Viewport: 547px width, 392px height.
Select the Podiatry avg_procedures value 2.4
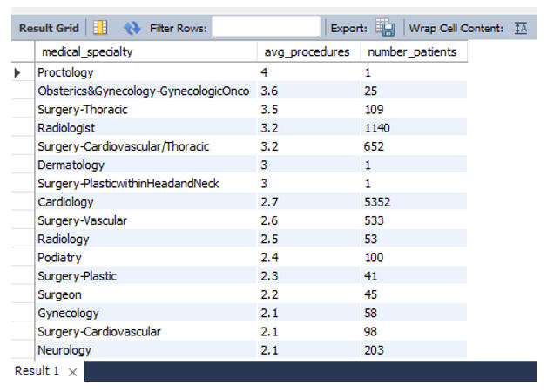(307, 258)
